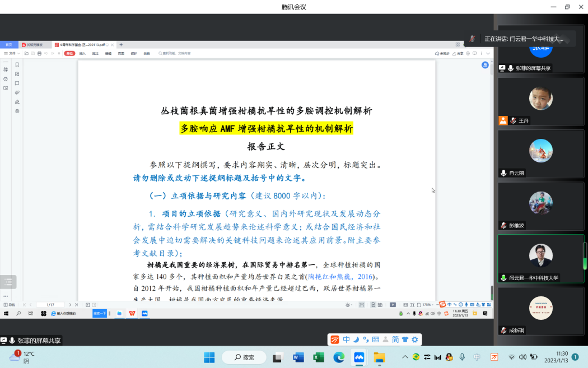Show the comments panel icon in sidebar
The height and width of the screenshot is (368, 588).
click(17, 83)
